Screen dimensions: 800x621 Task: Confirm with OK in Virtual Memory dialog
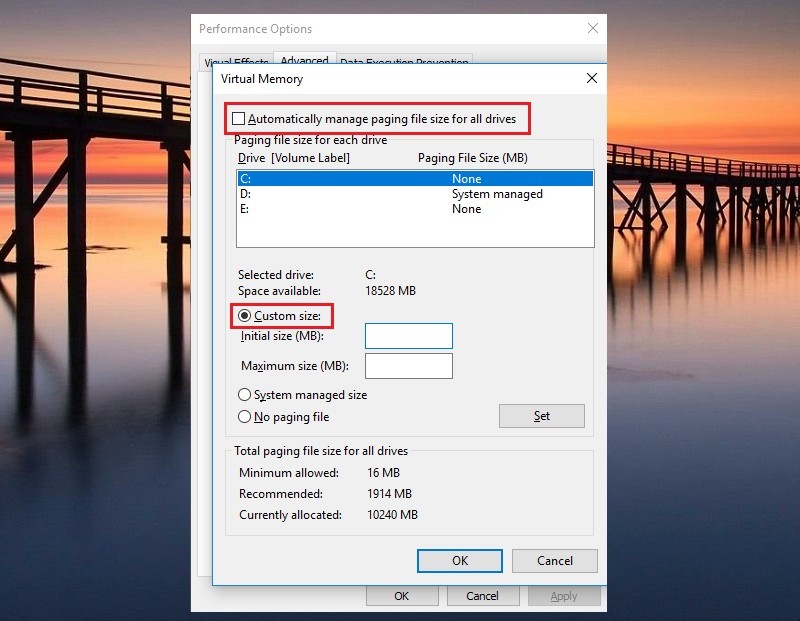(x=459, y=561)
